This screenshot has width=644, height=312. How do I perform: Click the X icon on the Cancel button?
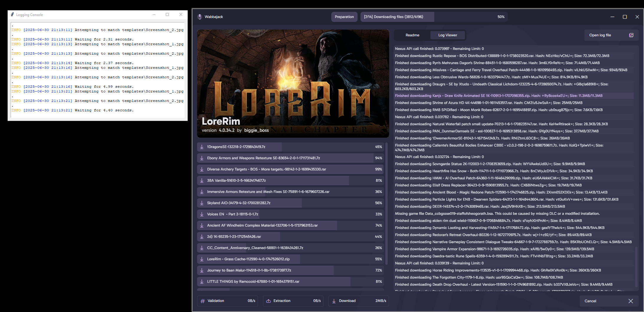(x=631, y=301)
